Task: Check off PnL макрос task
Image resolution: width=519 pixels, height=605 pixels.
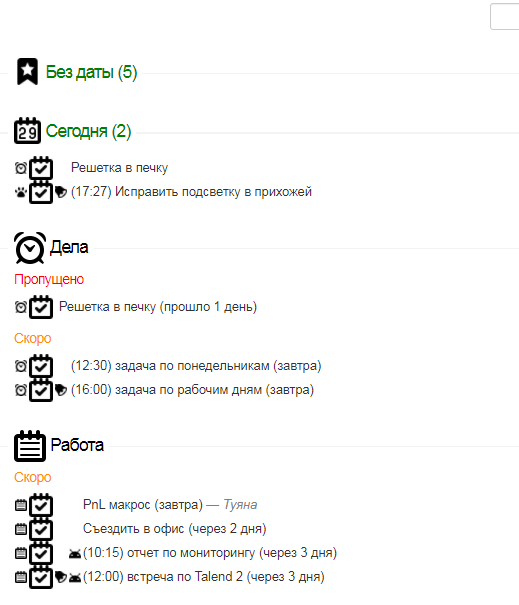Action: point(41,505)
